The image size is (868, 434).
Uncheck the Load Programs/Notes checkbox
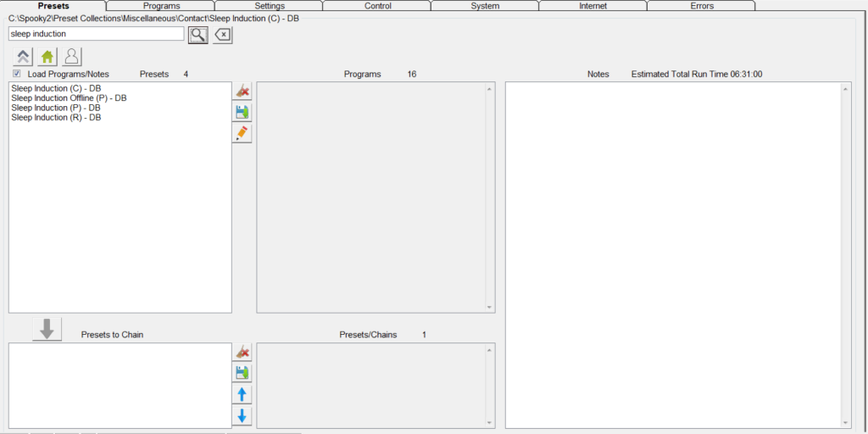(17, 75)
